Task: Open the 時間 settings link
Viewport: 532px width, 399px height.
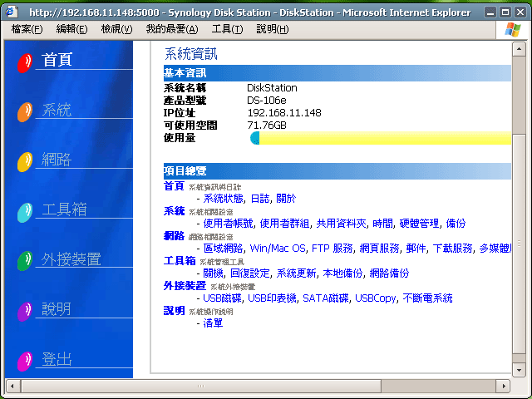Action: pos(382,224)
